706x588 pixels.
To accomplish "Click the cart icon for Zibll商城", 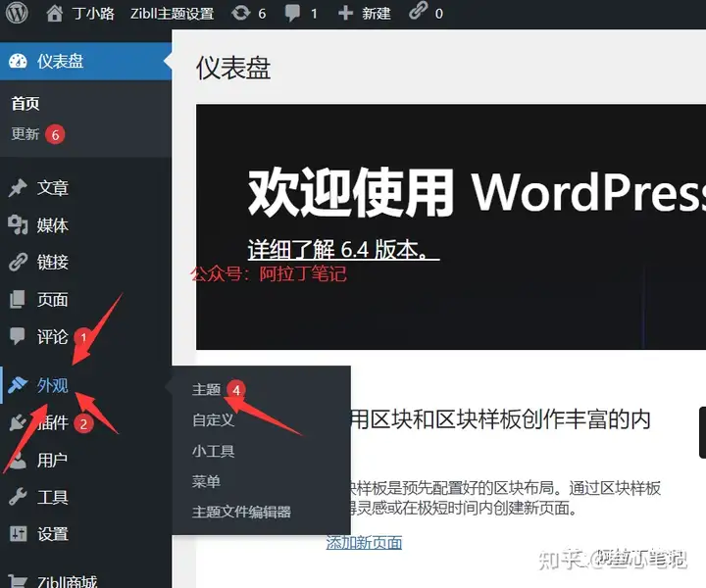I will tap(18, 580).
